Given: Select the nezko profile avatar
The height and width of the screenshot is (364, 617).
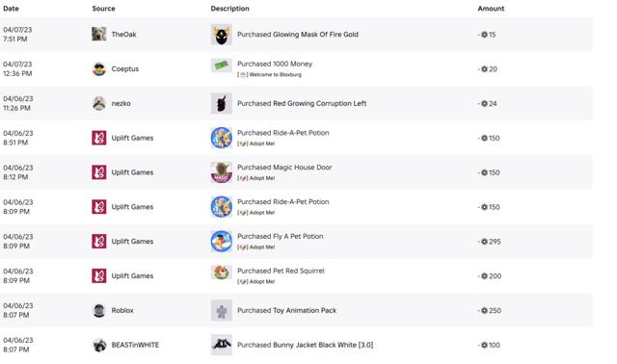Looking at the screenshot, I should (98, 103).
